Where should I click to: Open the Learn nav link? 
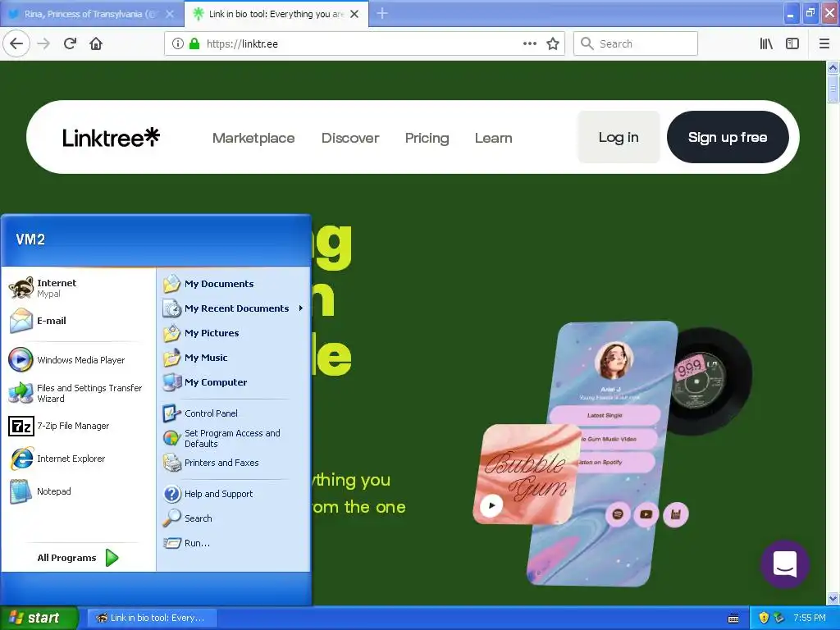click(493, 138)
